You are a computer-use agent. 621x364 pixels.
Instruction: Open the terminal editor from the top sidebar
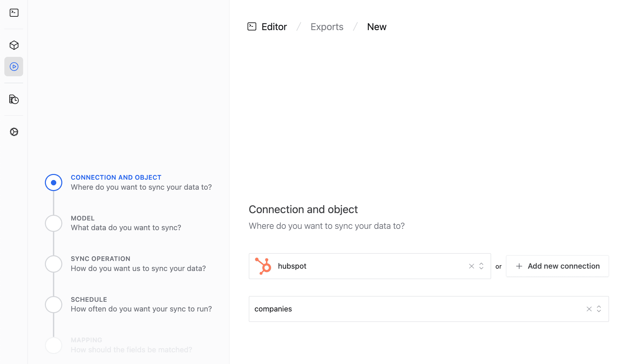click(x=14, y=12)
